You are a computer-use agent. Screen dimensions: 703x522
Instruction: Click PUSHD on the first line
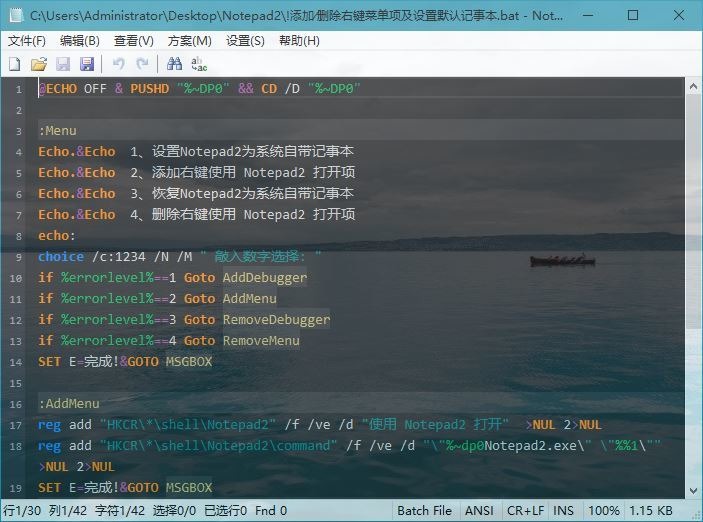coord(150,89)
